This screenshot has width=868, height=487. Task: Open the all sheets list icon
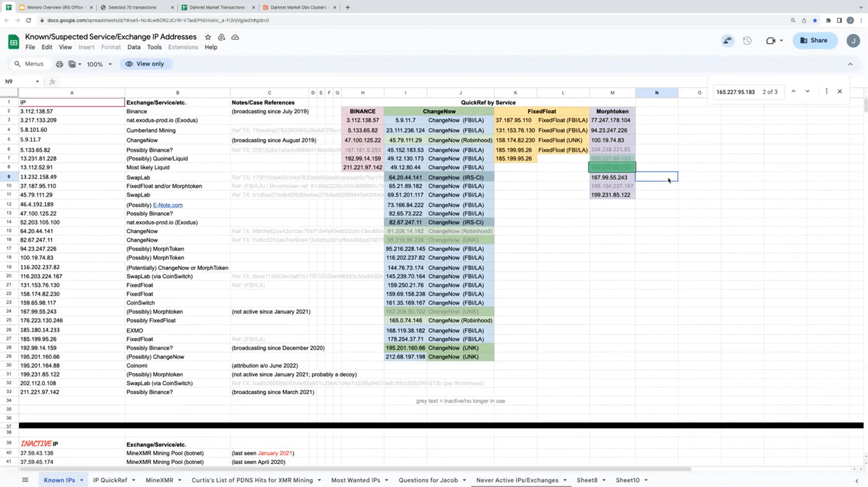[25, 480]
